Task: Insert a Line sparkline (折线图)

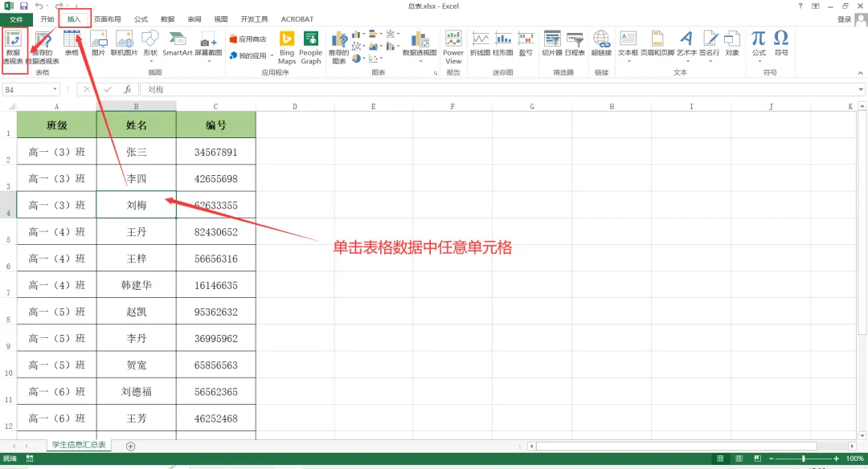Action: point(480,43)
